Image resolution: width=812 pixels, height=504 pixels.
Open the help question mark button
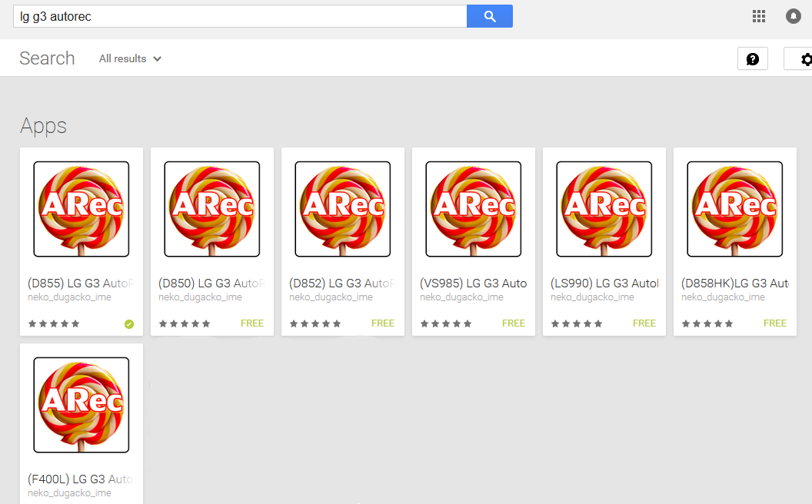pos(753,58)
